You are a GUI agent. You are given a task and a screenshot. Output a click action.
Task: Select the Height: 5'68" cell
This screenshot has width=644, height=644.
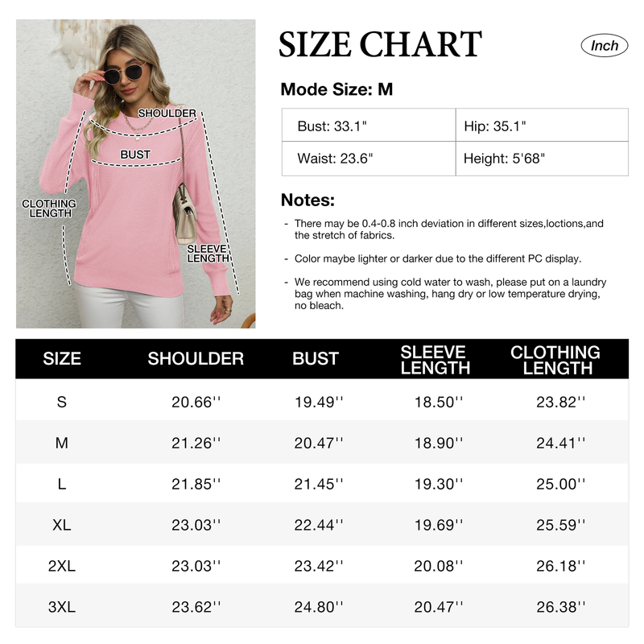(542, 159)
